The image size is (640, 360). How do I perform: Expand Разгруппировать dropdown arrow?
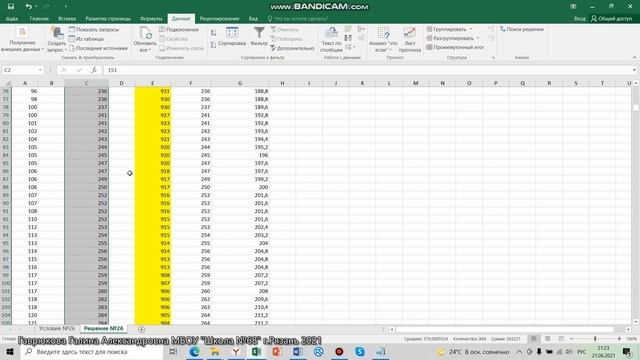coord(478,38)
